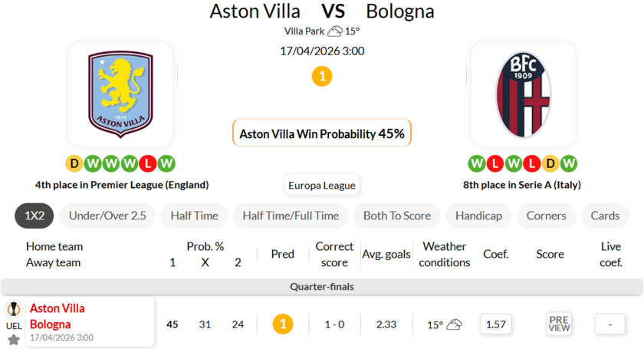Click the favorite star icon under UEL

click(x=14, y=339)
